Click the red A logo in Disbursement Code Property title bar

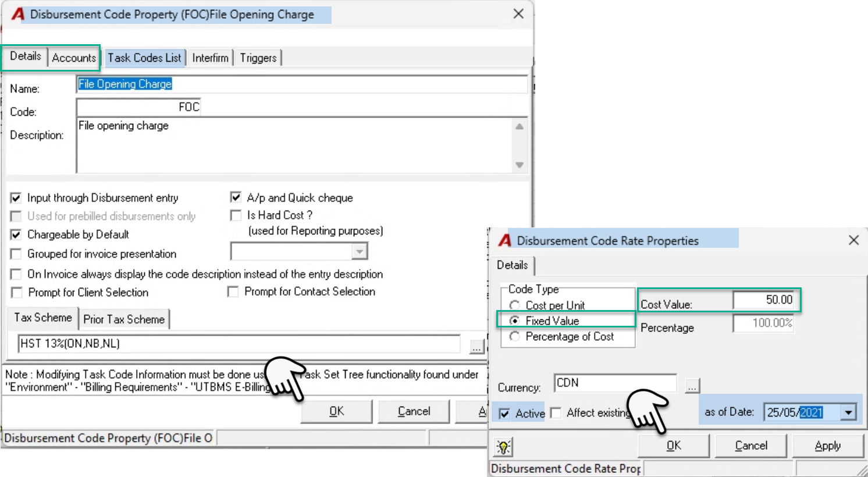[x=18, y=14]
